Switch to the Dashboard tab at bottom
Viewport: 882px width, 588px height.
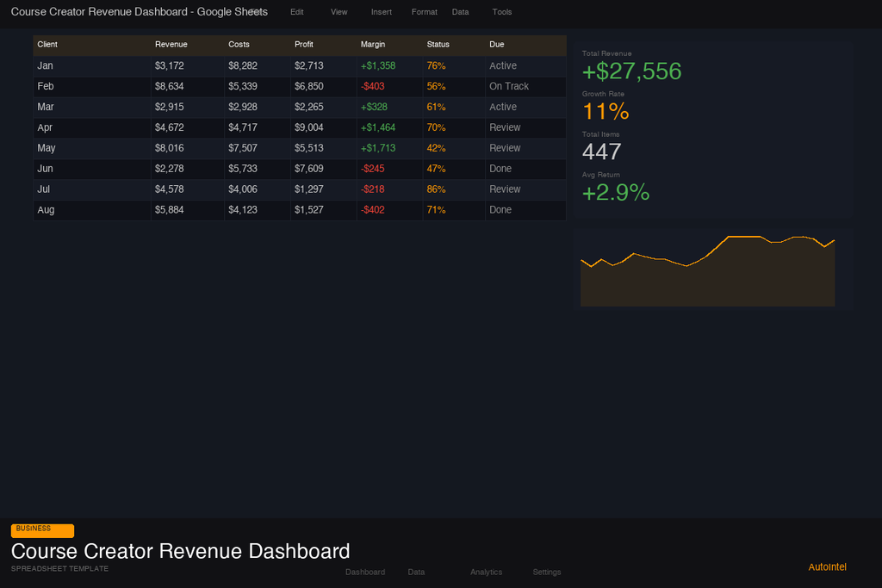click(x=365, y=572)
